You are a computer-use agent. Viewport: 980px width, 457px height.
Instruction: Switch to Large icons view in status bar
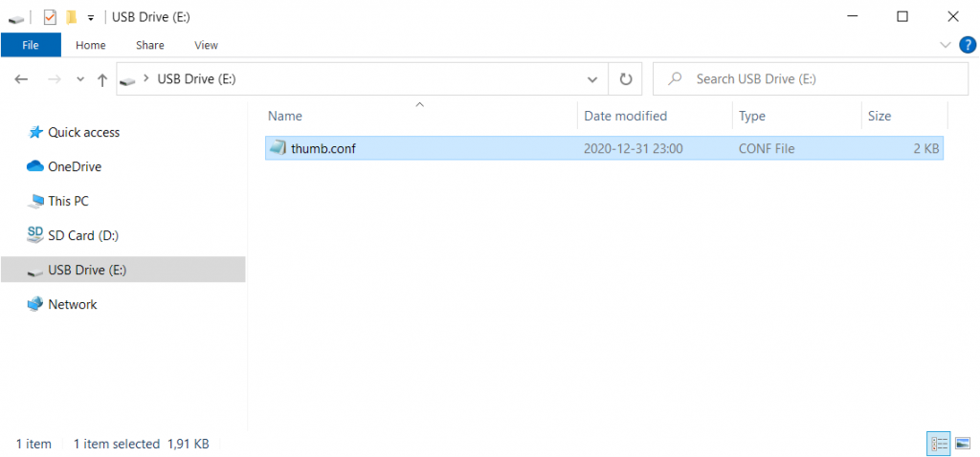click(963, 444)
